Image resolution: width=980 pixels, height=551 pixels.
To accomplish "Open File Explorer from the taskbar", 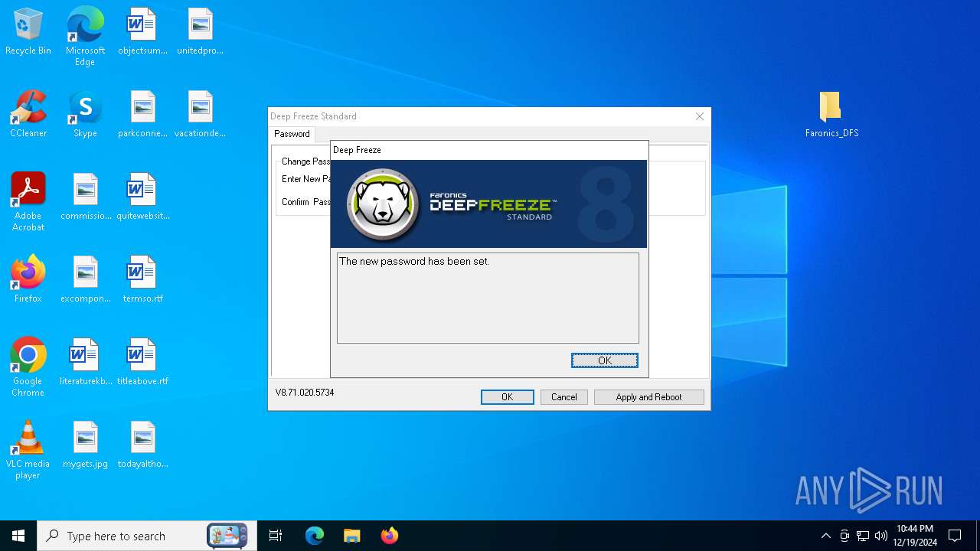I will click(x=351, y=536).
